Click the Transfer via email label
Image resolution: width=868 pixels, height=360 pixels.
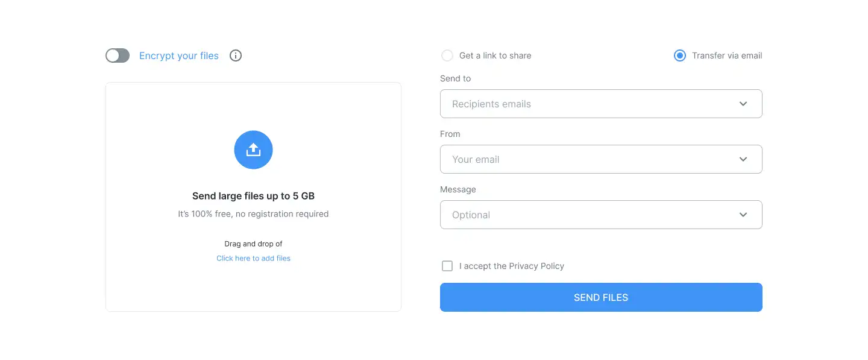(x=727, y=55)
